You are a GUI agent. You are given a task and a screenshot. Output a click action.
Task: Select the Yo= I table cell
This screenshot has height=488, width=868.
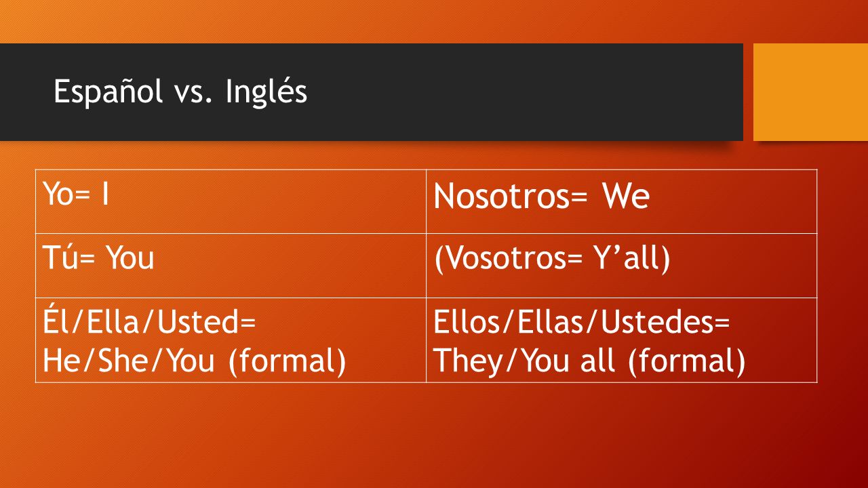click(x=231, y=201)
